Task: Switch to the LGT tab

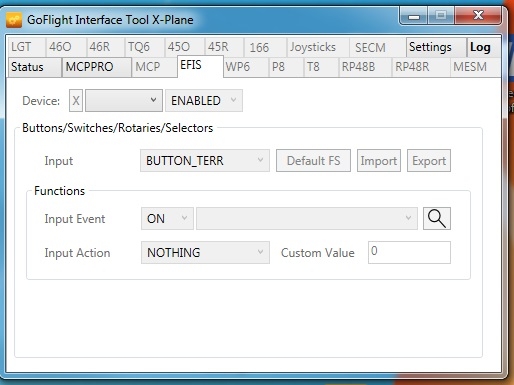Action: pos(26,47)
